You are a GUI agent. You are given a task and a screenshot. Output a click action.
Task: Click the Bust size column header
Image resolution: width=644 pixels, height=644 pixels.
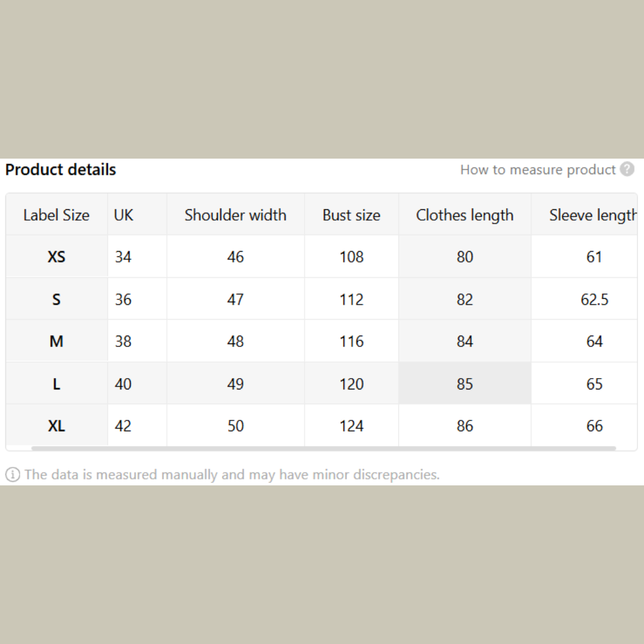[x=351, y=215]
